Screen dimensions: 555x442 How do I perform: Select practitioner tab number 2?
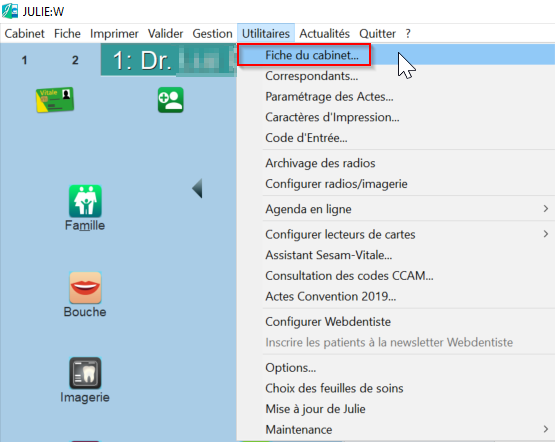[x=75, y=60]
